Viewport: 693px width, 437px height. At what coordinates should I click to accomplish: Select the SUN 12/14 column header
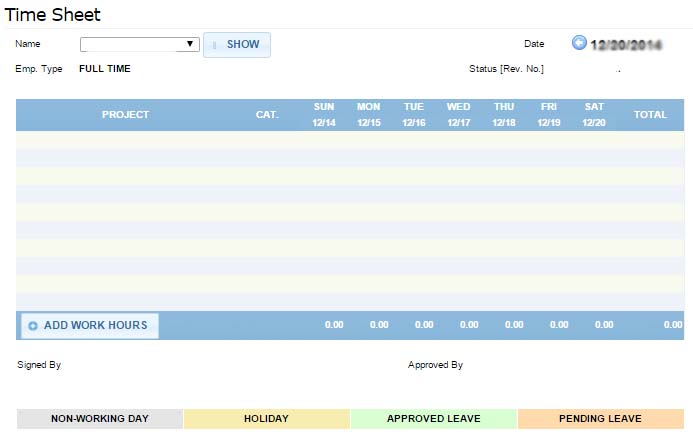(x=324, y=115)
